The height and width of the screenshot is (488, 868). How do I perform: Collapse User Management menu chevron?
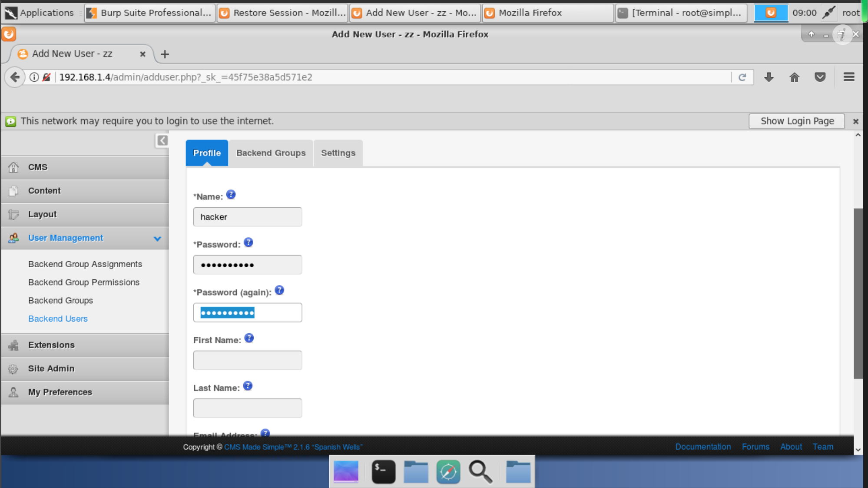click(157, 239)
